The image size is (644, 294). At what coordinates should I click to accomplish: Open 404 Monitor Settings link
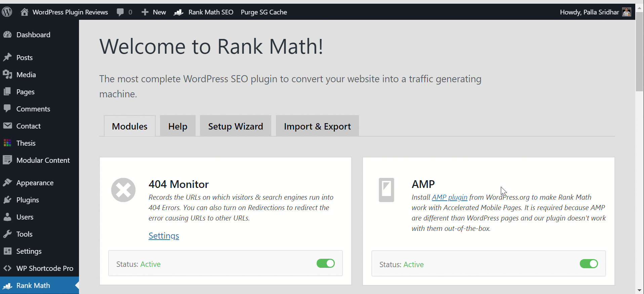164,236
